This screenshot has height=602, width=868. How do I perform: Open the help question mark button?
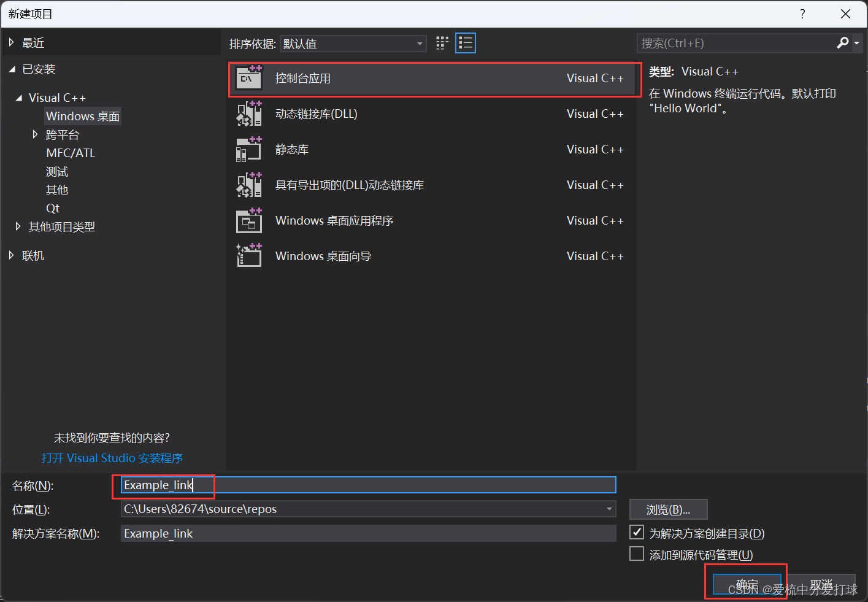pos(802,14)
